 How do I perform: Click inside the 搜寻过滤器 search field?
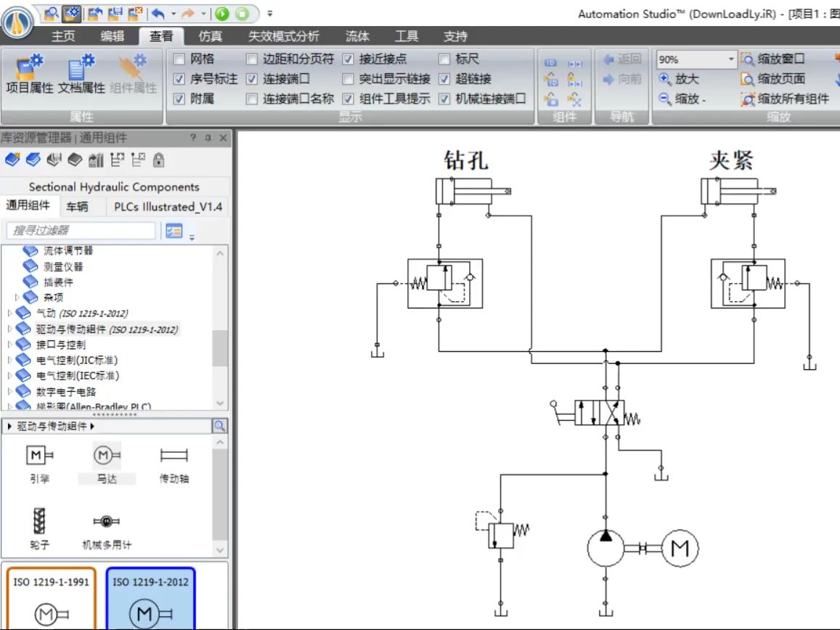[x=80, y=229]
